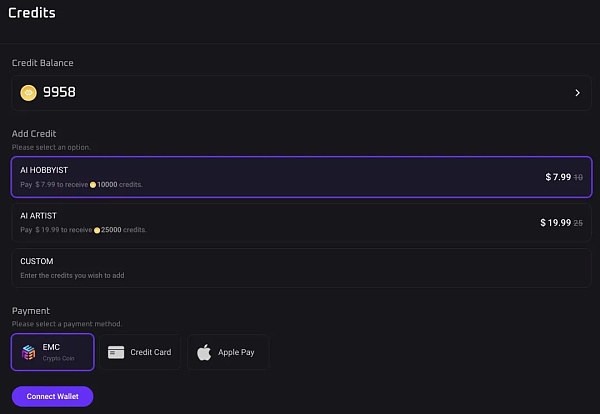Click the coin icon next to 25000 credits

97,230
